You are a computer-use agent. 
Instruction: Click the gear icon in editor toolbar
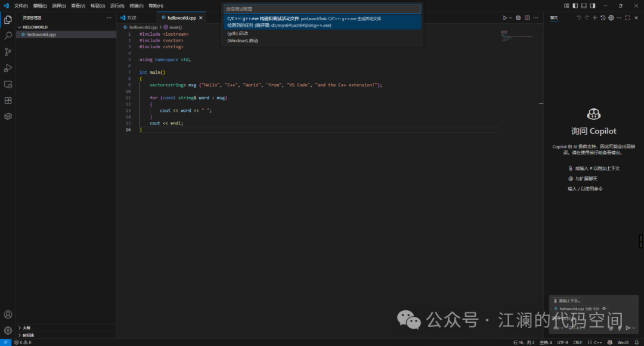pyautogui.click(x=518, y=18)
